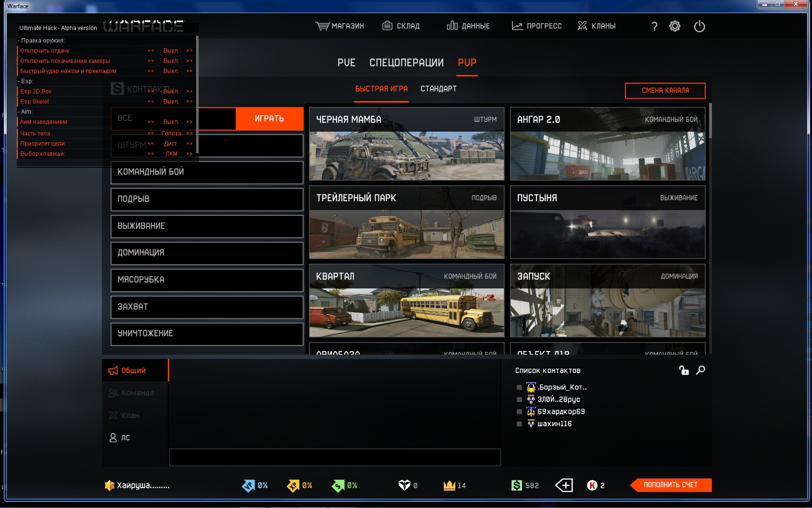Click the add-currency plus arrow icon
Image resolution: width=812 pixels, height=508 pixels.
(564, 485)
